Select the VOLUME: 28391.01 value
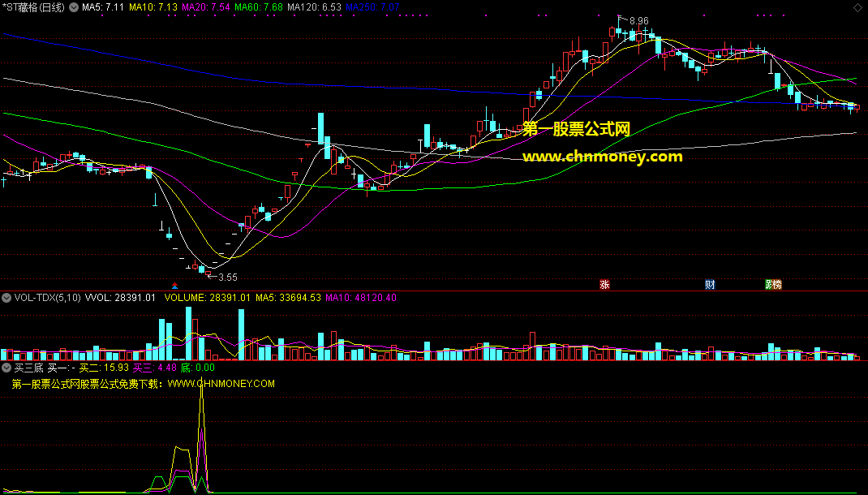This screenshot has width=868, height=495. [208, 298]
